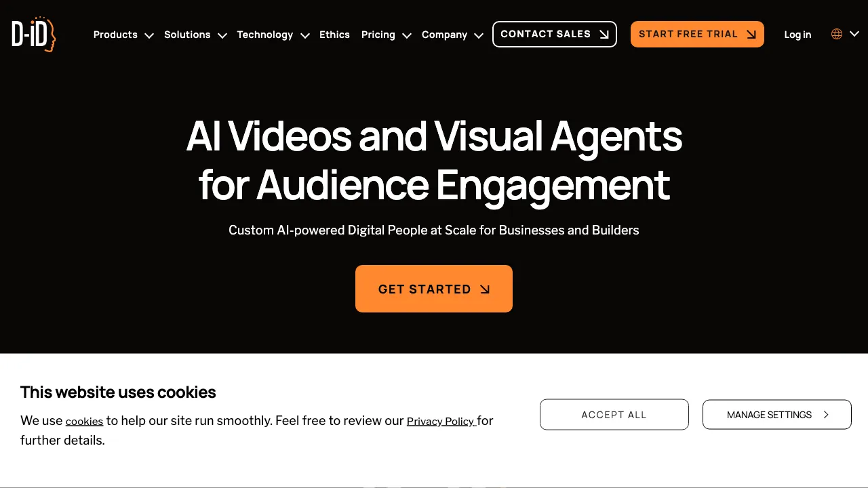This screenshot has height=488, width=868.
Task: Expand the Company dropdown chevron
Action: (x=479, y=35)
